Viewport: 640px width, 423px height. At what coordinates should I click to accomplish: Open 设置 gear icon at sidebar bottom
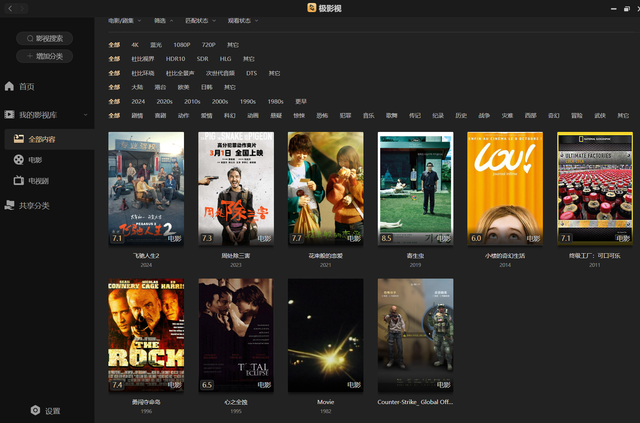pos(36,410)
